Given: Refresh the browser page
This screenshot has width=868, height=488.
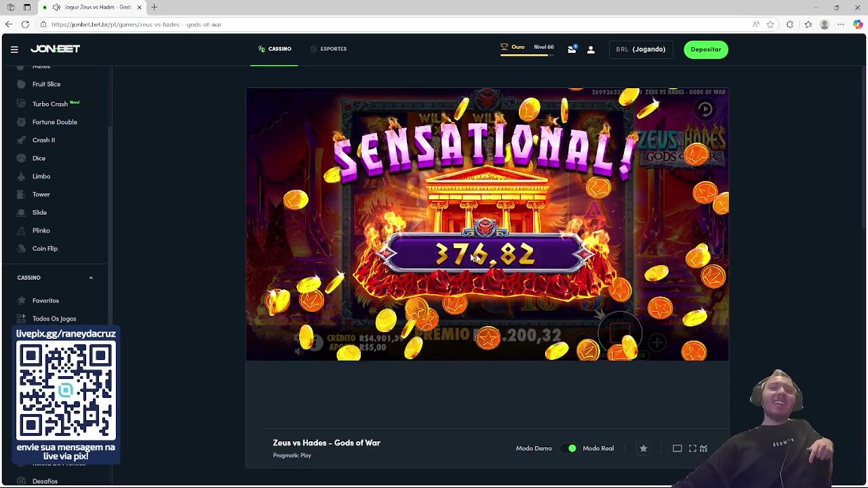Looking at the screenshot, I should [25, 24].
